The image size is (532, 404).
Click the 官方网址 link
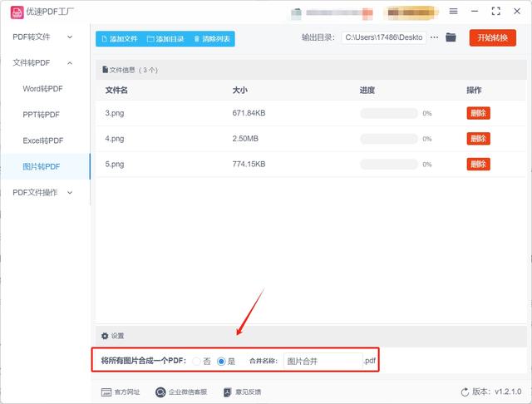pos(127,392)
